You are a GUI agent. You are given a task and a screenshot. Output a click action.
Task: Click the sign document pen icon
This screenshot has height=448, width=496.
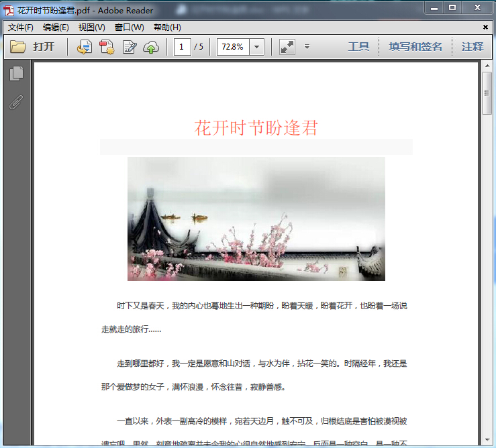[x=130, y=47]
